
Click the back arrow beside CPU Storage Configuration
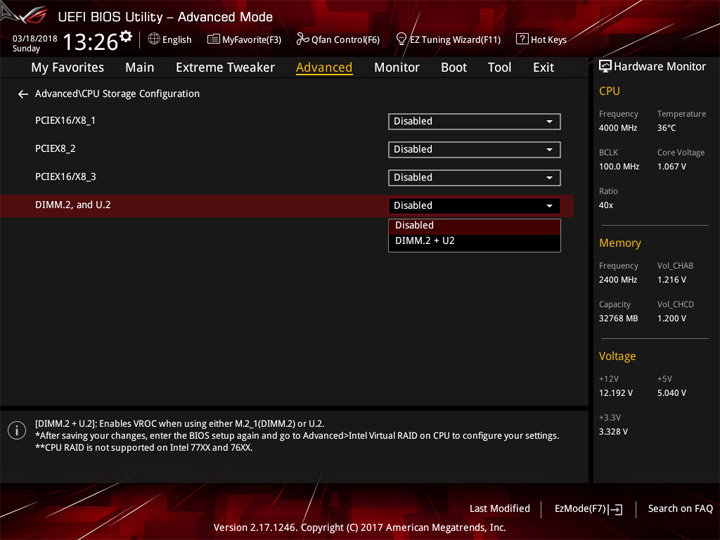pyautogui.click(x=23, y=94)
